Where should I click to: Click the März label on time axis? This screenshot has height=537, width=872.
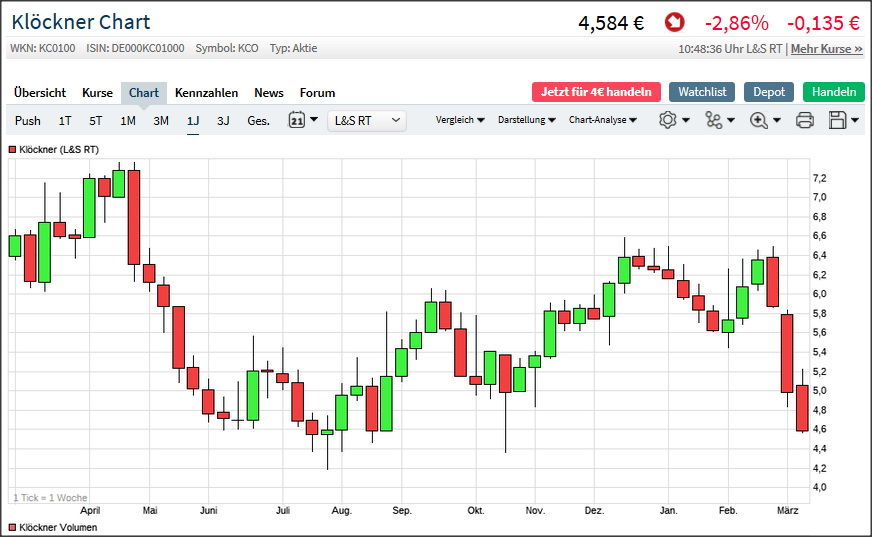pyautogui.click(x=787, y=510)
